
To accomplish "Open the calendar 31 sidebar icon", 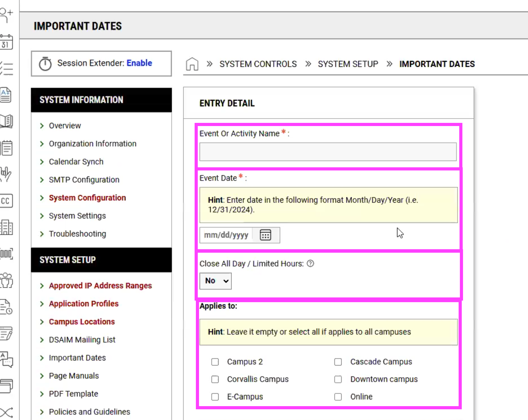I will tap(6, 42).
